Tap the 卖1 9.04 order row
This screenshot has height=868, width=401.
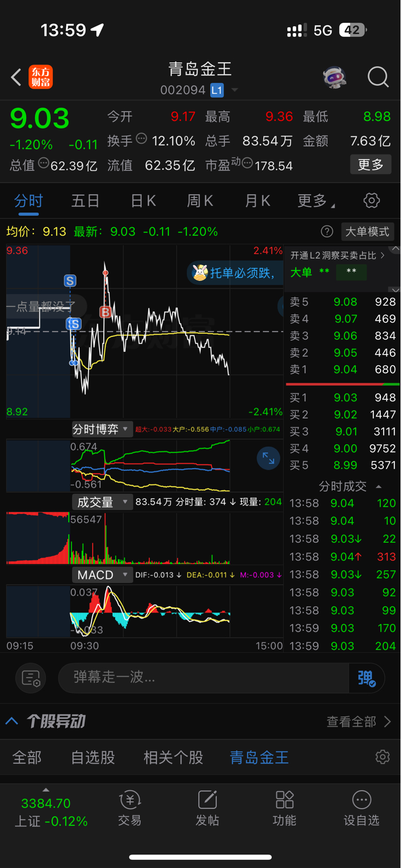pyautogui.click(x=343, y=370)
